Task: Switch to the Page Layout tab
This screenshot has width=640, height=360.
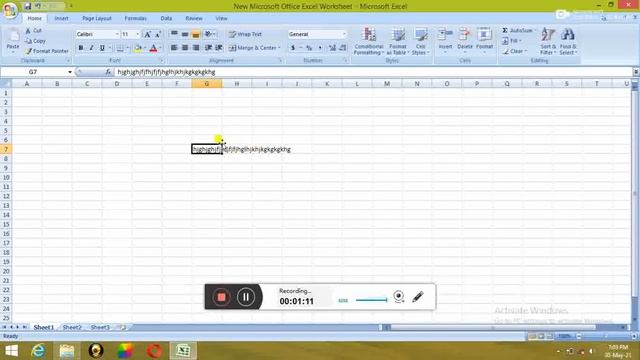Action: (x=97, y=18)
